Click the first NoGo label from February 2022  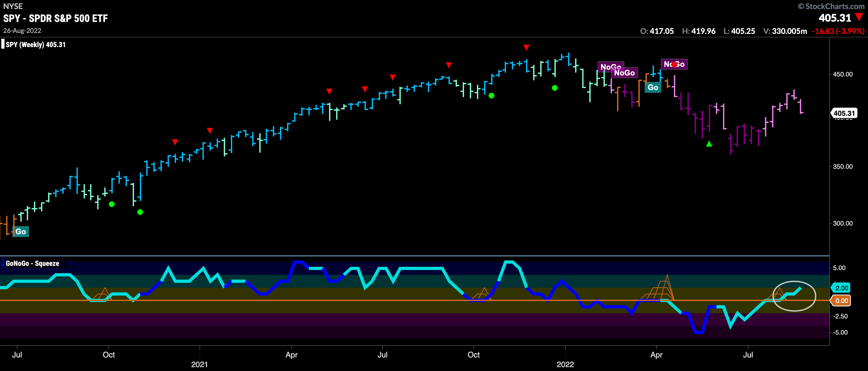[x=611, y=67]
